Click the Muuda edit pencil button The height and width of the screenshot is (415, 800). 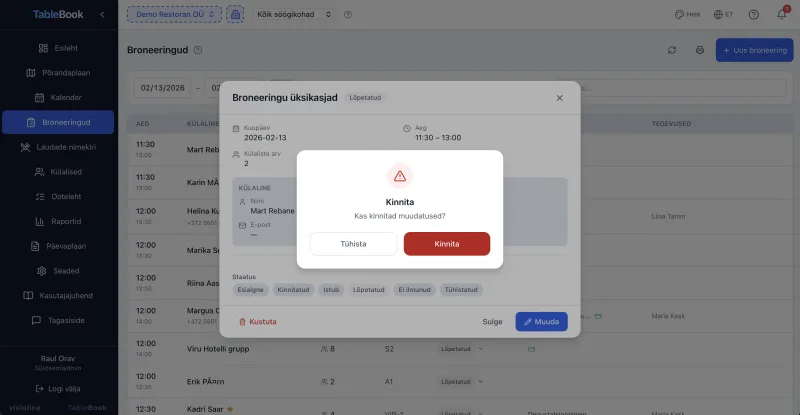(541, 322)
